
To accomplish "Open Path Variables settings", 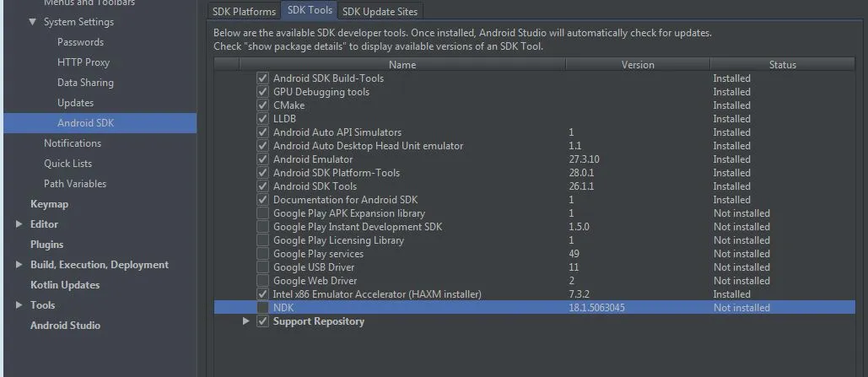I will pos(75,184).
